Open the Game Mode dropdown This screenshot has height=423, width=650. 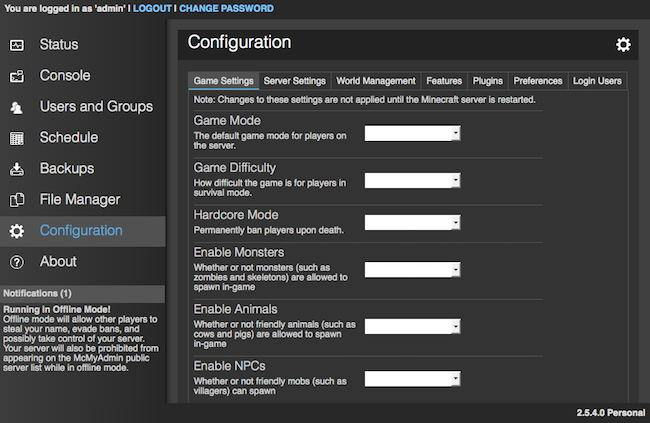[412, 133]
